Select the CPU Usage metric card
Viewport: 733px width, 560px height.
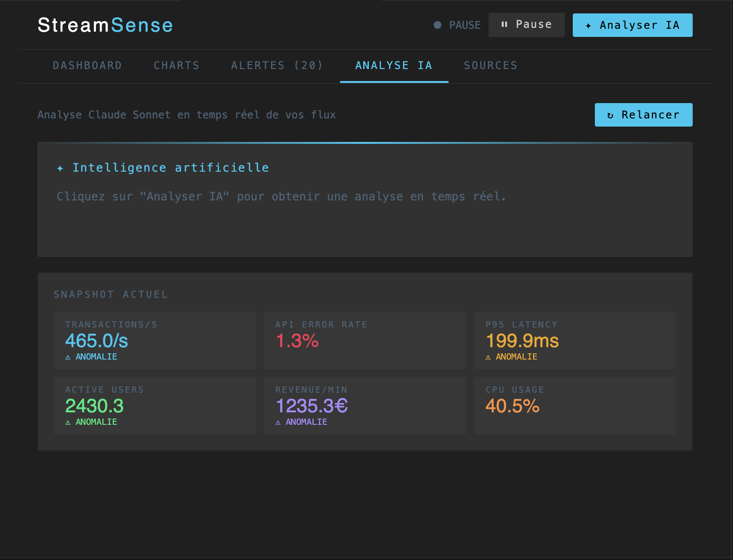pos(575,405)
